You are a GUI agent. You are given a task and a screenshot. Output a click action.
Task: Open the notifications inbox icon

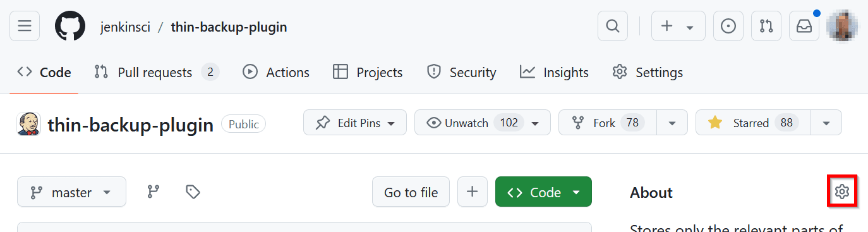pyautogui.click(x=804, y=26)
